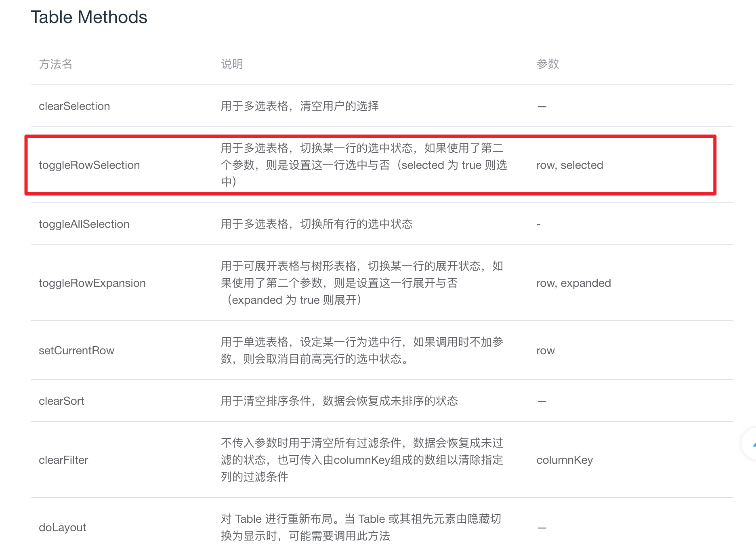Viewport: 756px width, 551px height.
Task: Select the row, selected parameter text
Action: coord(569,165)
